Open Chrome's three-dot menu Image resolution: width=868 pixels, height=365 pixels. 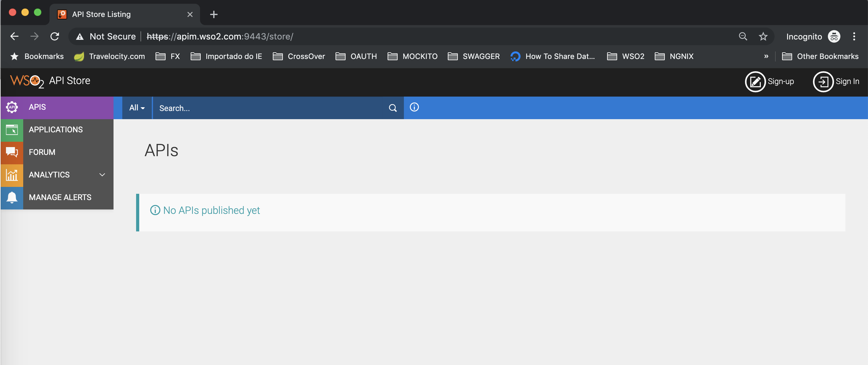(x=854, y=36)
